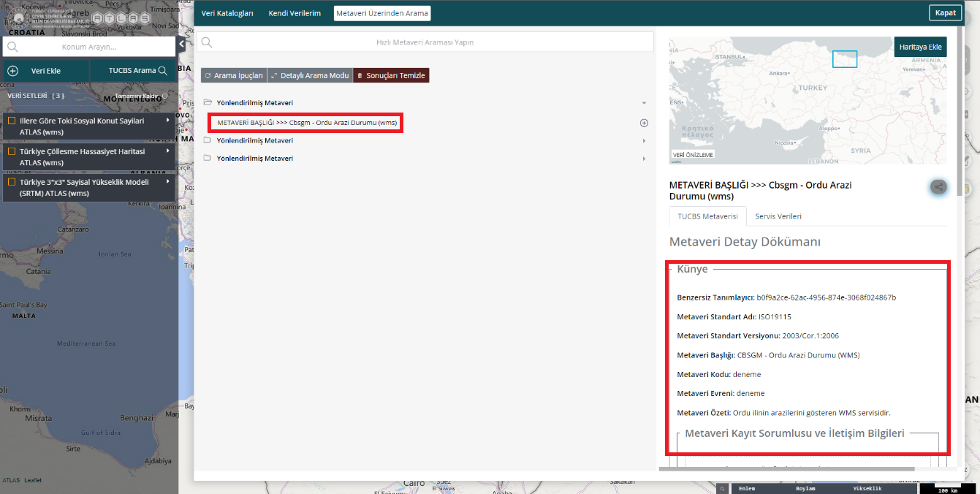Expand options for Türkiye 3"x3" Sayisal Yükseklik Modeli
980x494 pixels.
point(168,181)
